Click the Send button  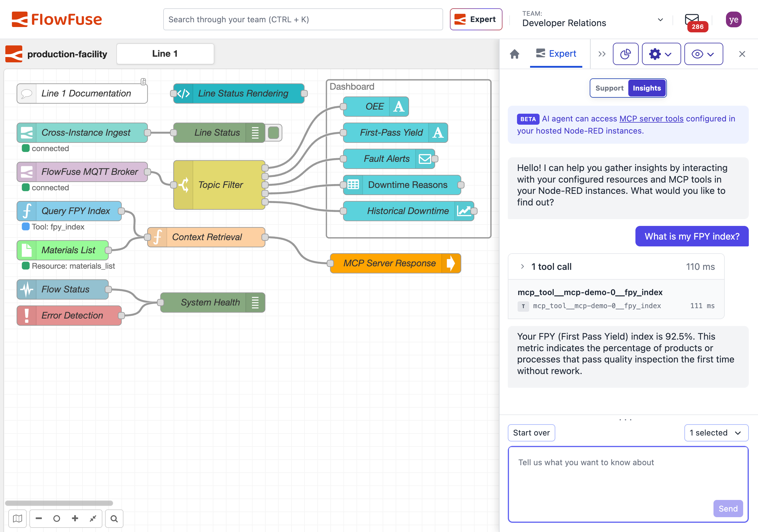coord(728,509)
